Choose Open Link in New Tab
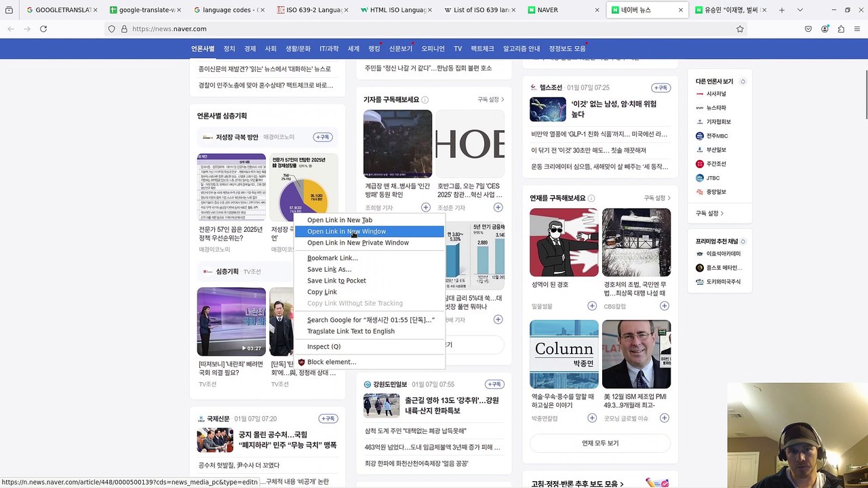The image size is (868, 488). pos(370,220)
